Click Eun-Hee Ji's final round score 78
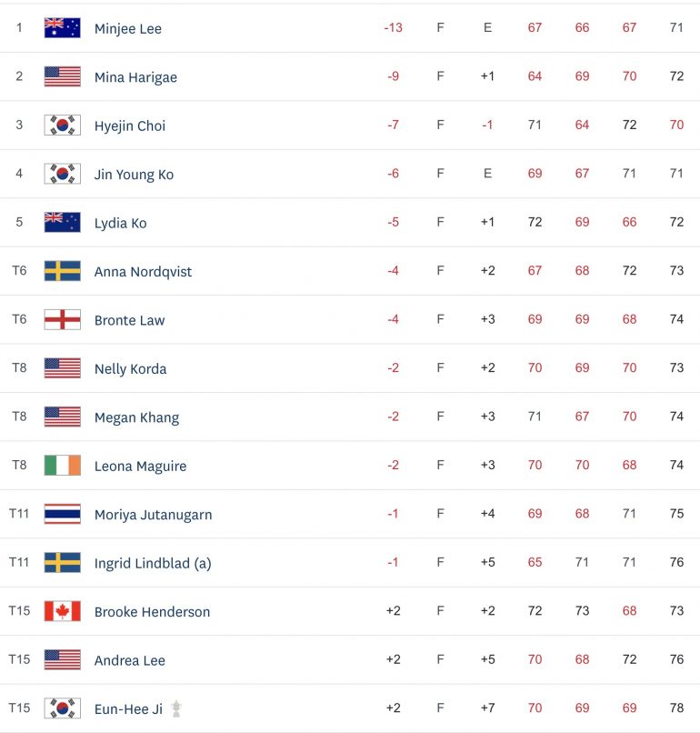The image size is (700, 733). [x=676, y=708]
